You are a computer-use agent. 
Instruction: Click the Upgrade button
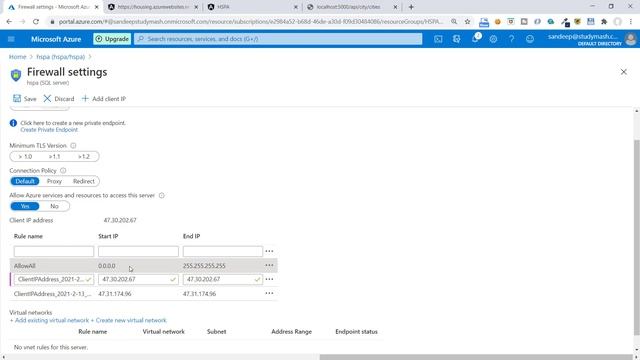112,39
